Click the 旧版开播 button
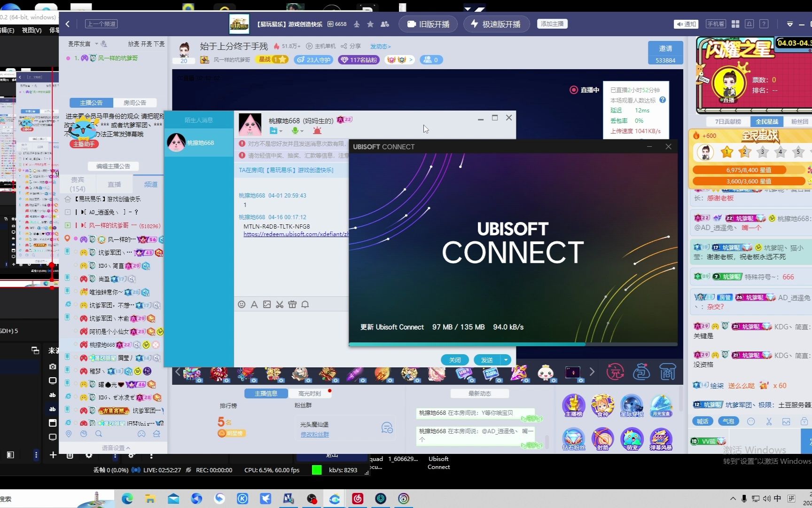 [x=428, y=24]
